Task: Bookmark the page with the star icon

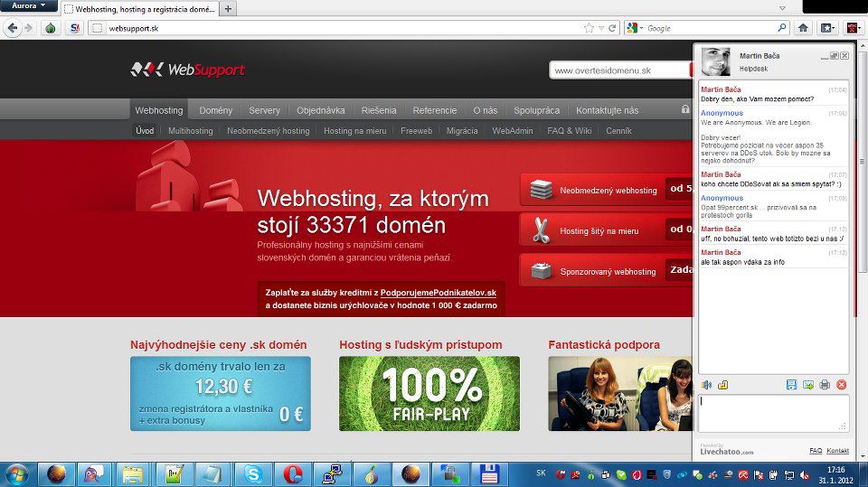Action: pyautogui.click(x=589, y=28)
